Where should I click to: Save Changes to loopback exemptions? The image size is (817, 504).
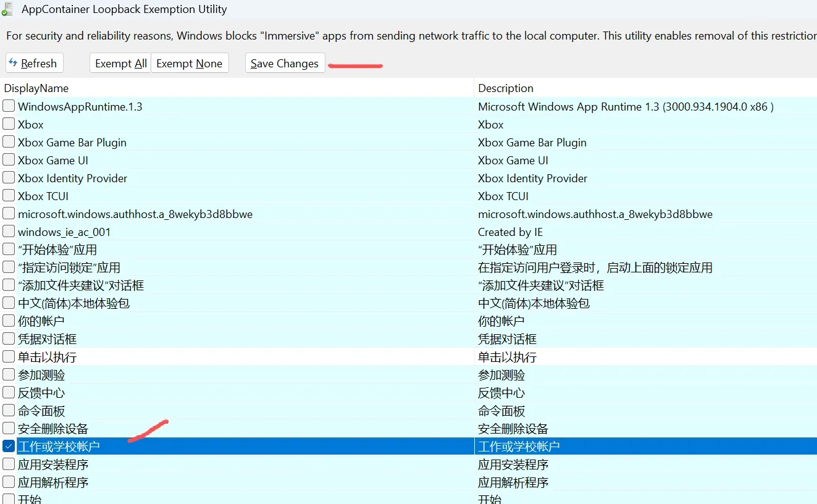tap(285, 63)
